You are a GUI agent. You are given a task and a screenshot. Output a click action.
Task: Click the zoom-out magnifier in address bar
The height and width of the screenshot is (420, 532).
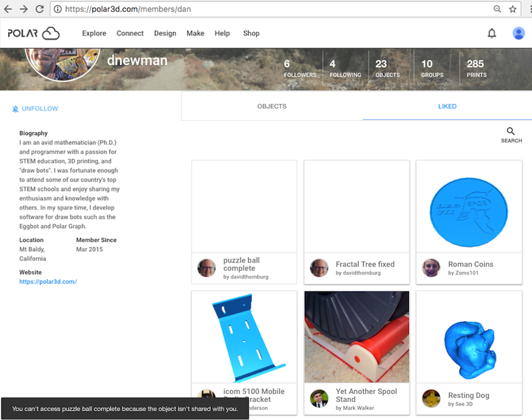click(x=497, y=9)
